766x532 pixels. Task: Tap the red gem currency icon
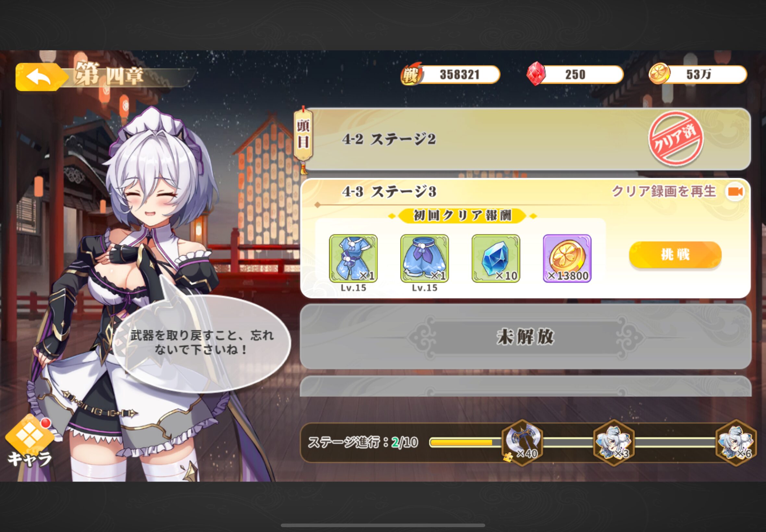pyautogui.click(x=536, y=74)
